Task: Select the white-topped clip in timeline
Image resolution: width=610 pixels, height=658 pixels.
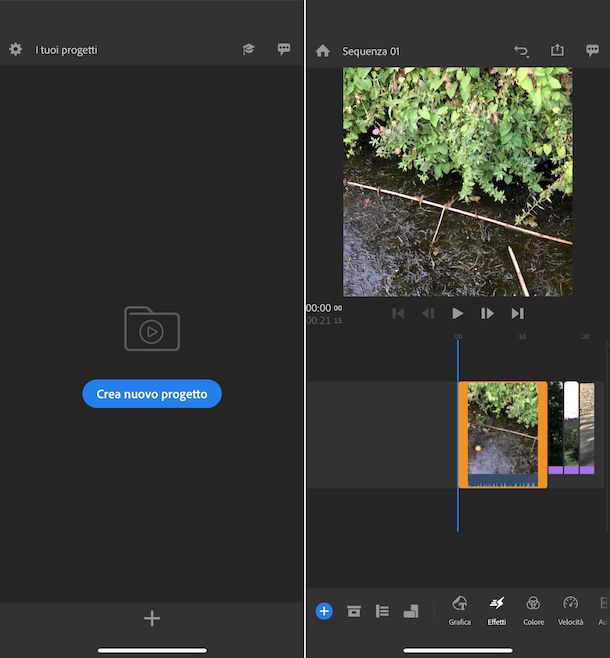Action: pos(571,428)
